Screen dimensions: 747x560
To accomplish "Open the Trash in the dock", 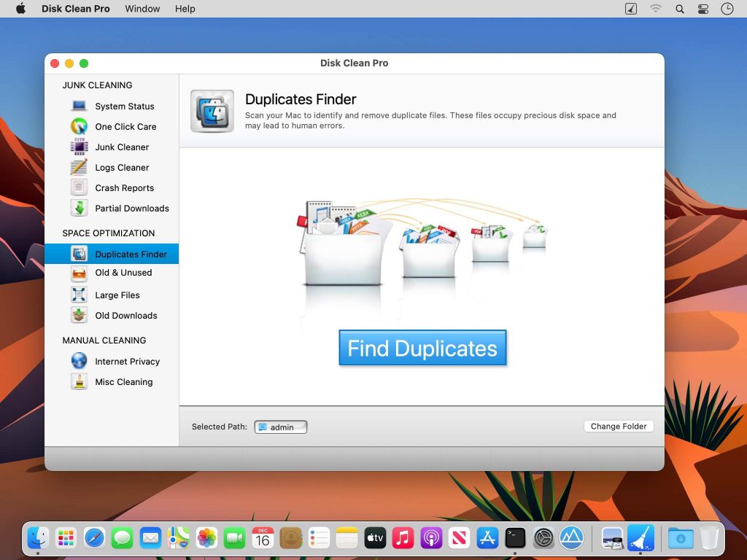I will [x=708, y=537].
